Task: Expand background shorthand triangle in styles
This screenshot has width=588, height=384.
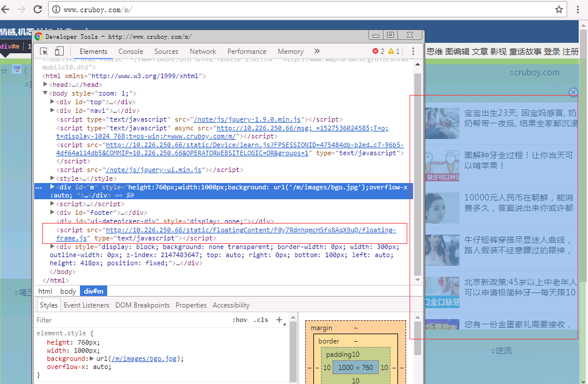Action: [92, 359]
